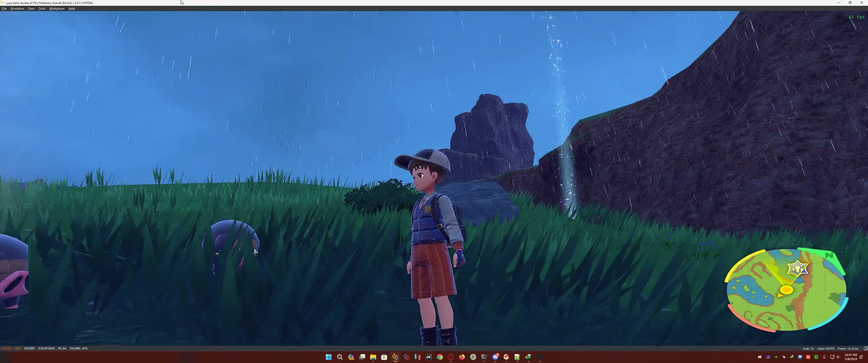Viewport: 868px width, 363px height.
Task: Open Discord from the taskbar
Action: pyautogui.click(x=495, y=357)
